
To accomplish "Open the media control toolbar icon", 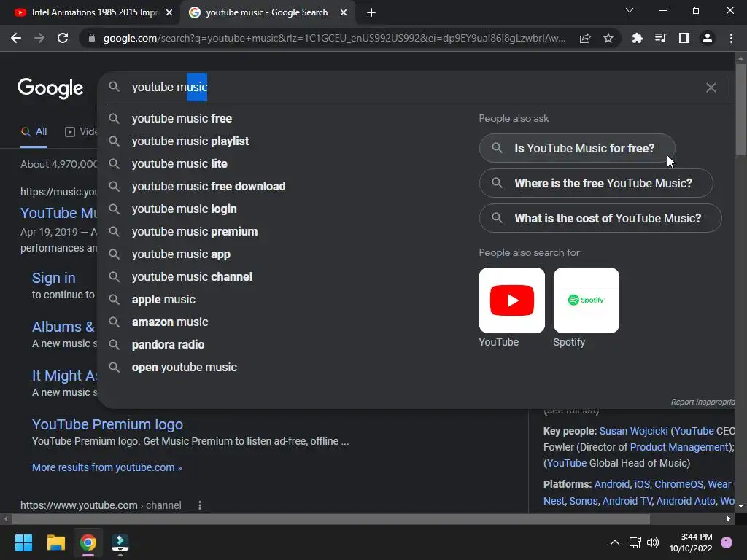I will 660,38.
